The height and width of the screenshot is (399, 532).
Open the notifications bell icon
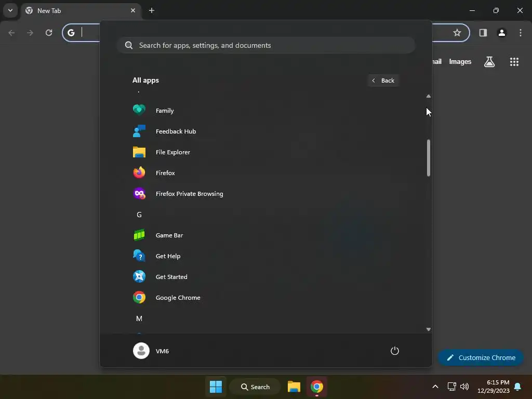point(517,387)
